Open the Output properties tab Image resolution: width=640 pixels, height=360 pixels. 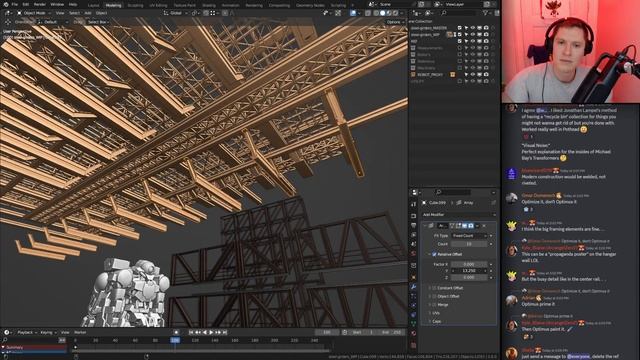point(413,225)
